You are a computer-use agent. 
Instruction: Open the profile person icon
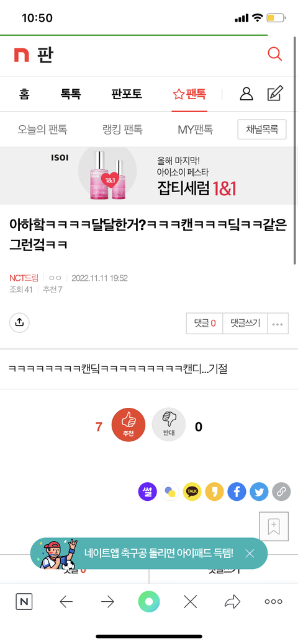(246, 94)
